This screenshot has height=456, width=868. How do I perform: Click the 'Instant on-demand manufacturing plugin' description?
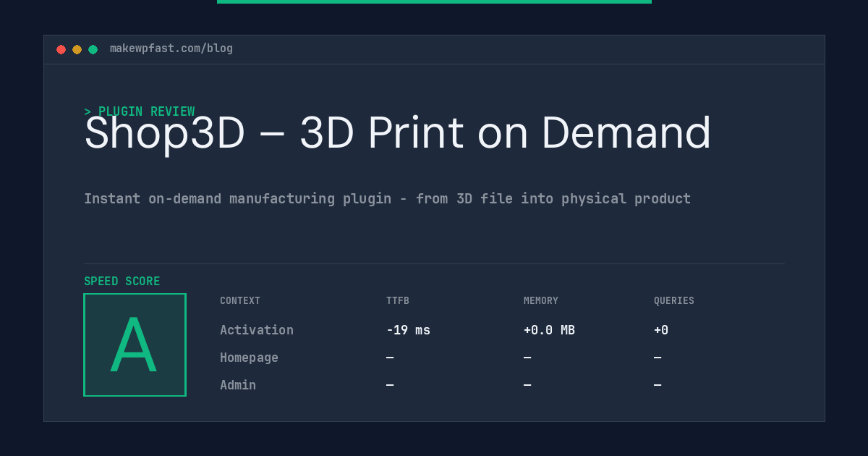point(388,198)
